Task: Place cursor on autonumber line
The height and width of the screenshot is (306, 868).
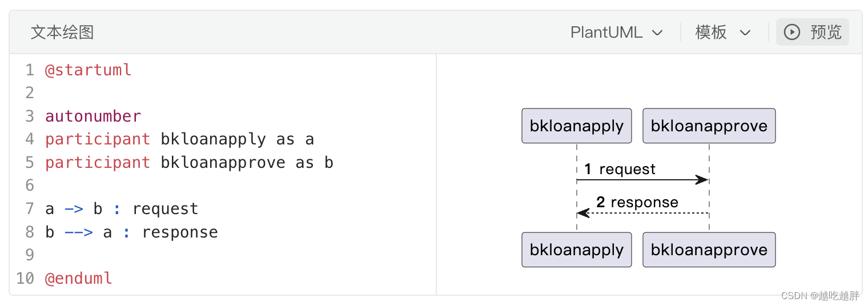Action: (x=93, y=116)
